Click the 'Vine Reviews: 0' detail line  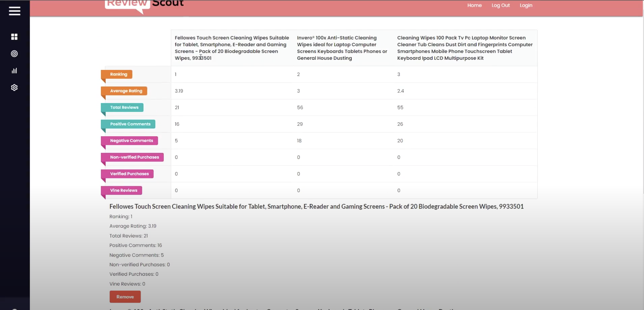(127, 284)
